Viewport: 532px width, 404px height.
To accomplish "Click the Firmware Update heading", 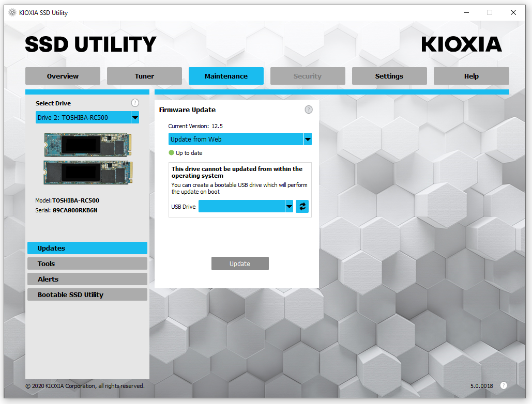I will click(187, 110).
